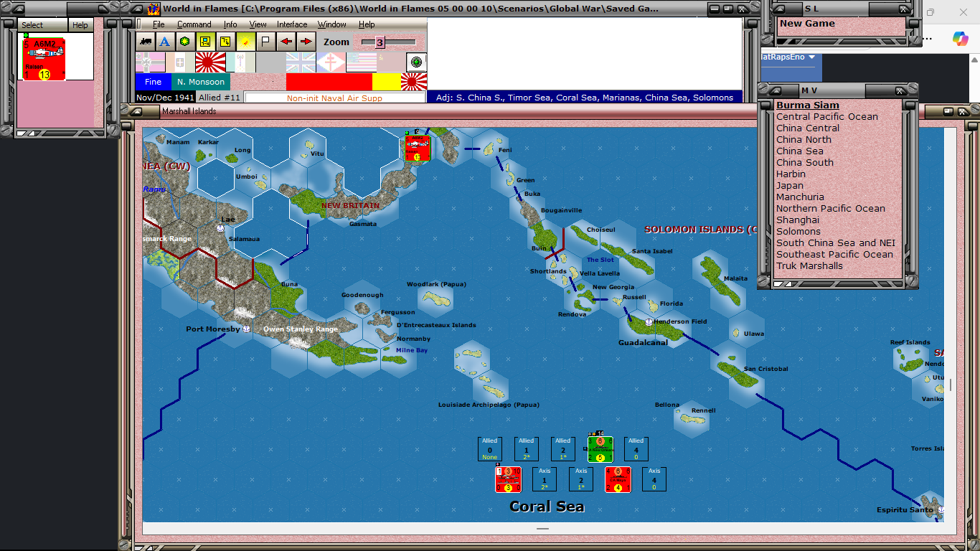Jump to Japan map view
Viewport: 980px width, 551px height.
789,186
